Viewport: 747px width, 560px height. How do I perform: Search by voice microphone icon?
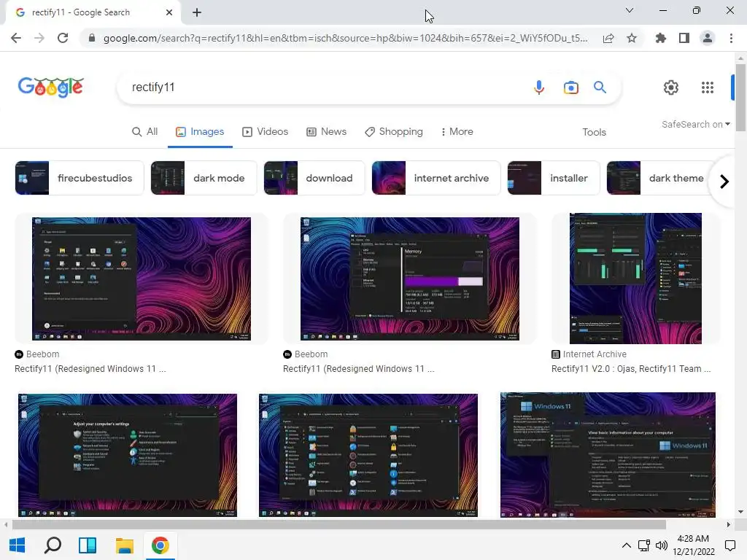click(539, 87)
